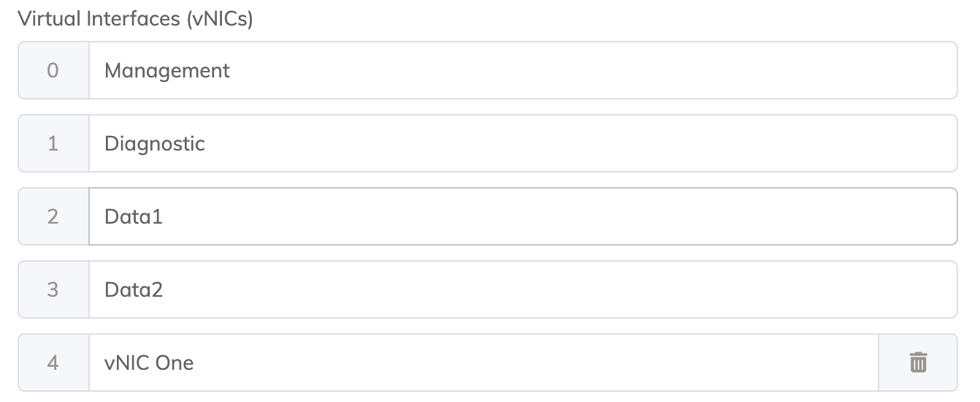Delete vNIC One using trash icon
This screenshot has width=980, height=402.
[x=918, y=363]
